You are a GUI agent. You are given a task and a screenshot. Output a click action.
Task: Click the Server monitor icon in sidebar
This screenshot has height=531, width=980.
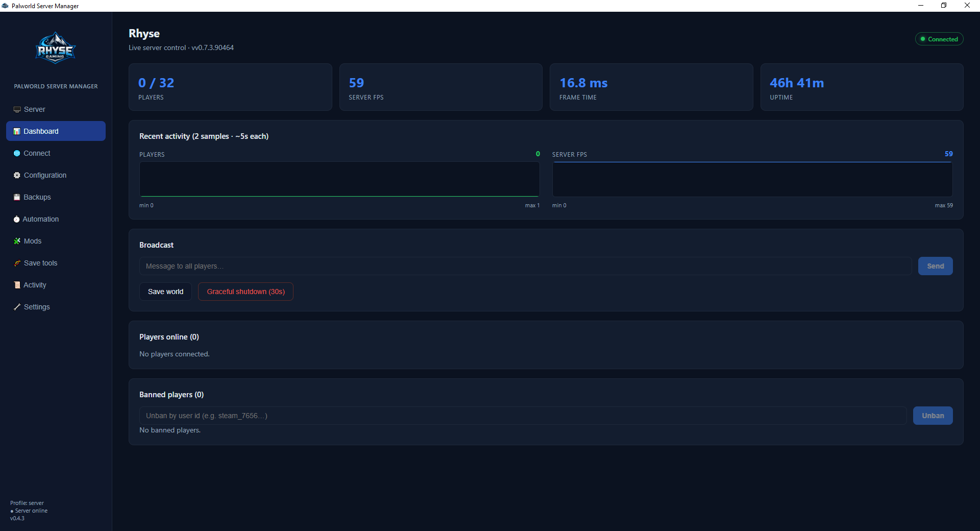(17, 109)
